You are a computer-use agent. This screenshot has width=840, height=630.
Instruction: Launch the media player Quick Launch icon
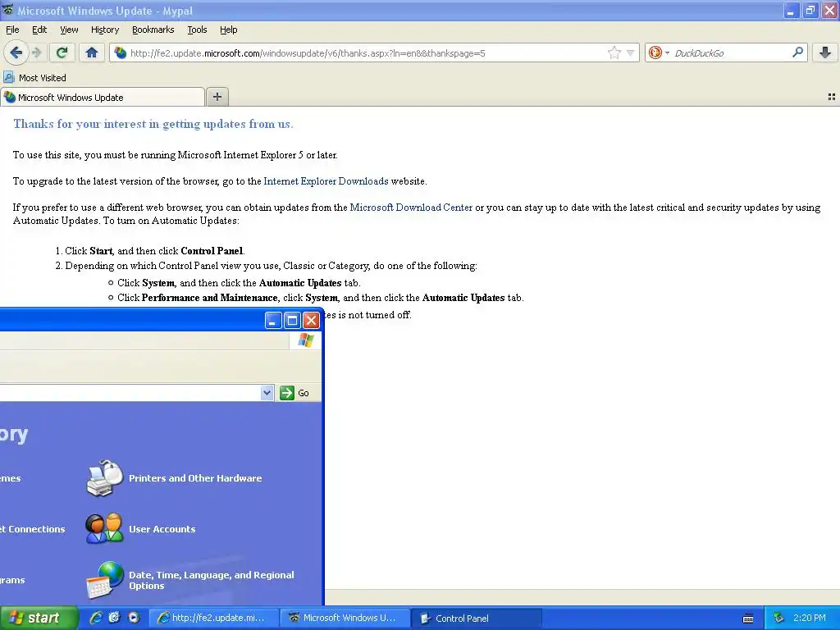pyautogui.click(x=134, y=618)
